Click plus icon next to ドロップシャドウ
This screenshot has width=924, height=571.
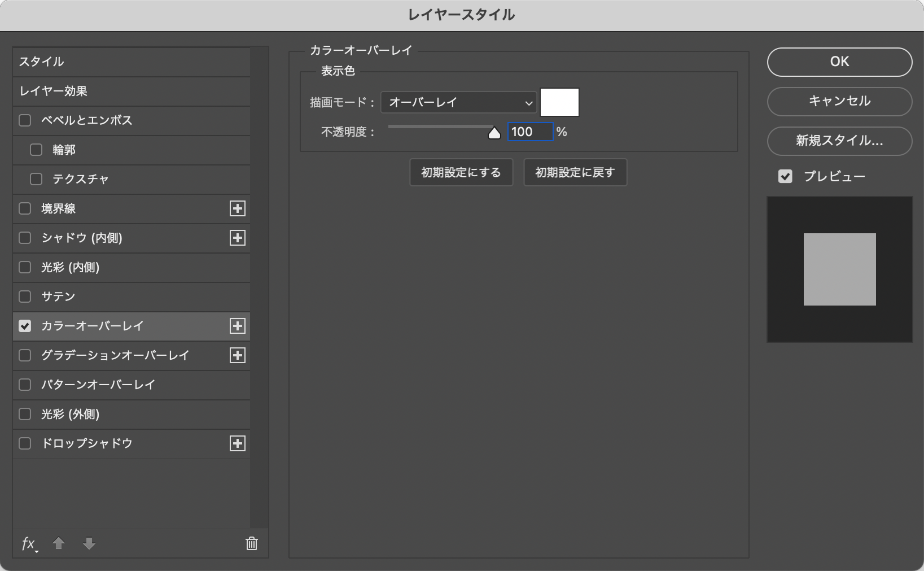238,443
